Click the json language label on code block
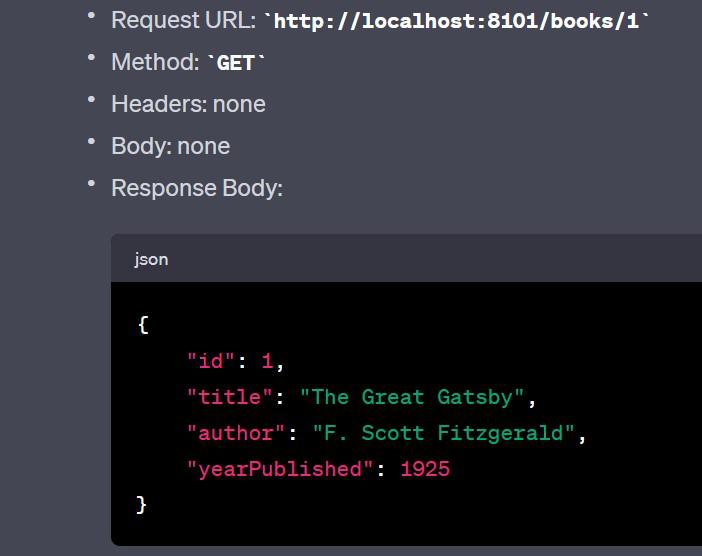702x556 pixels. click(x=151, y=259)
